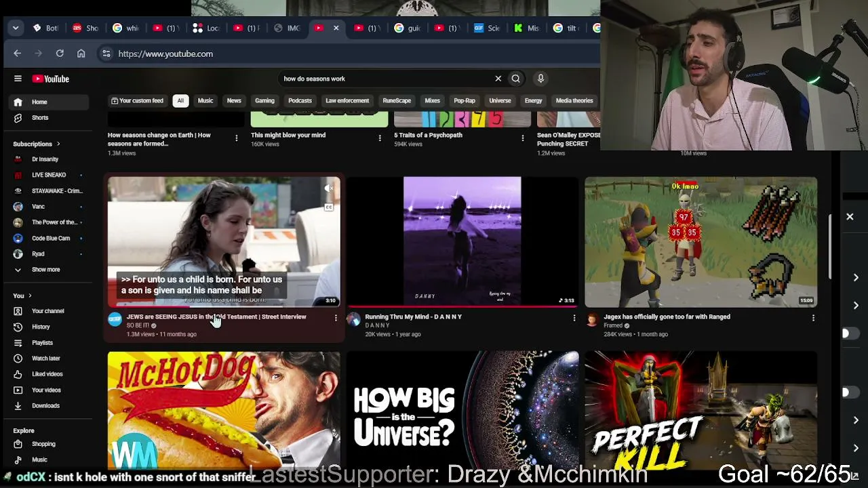
Task: Click the address bar URL
Action: [165, 54]
